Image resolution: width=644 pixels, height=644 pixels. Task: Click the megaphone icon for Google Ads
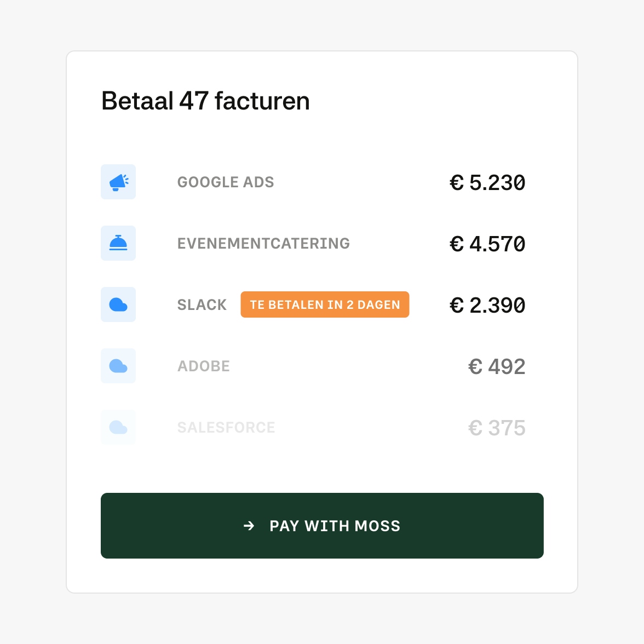click(118, 182)
